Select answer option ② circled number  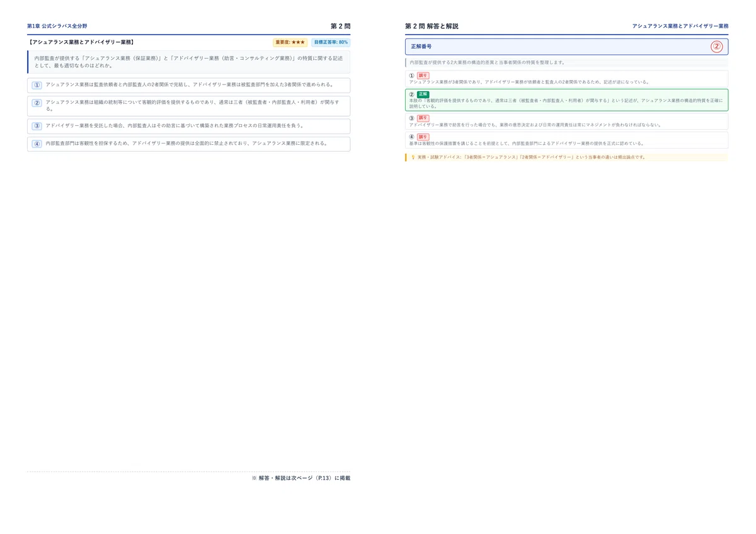click(x=37, y=103)
